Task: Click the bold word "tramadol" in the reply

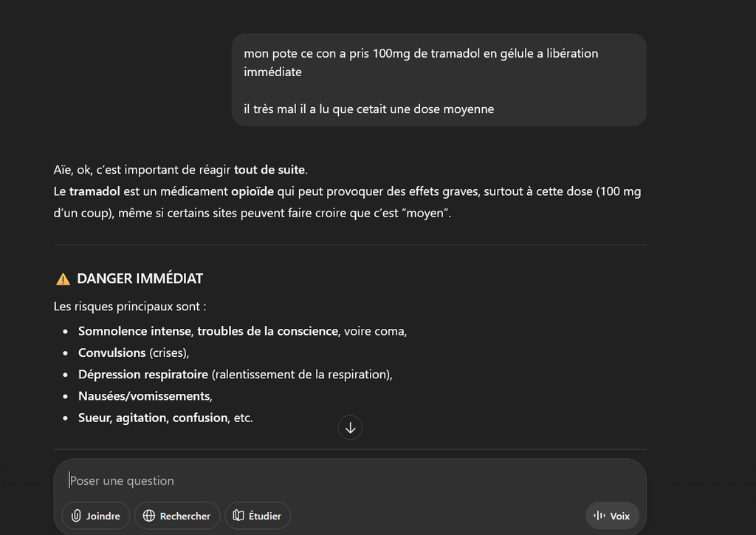Action: (93, 191)
